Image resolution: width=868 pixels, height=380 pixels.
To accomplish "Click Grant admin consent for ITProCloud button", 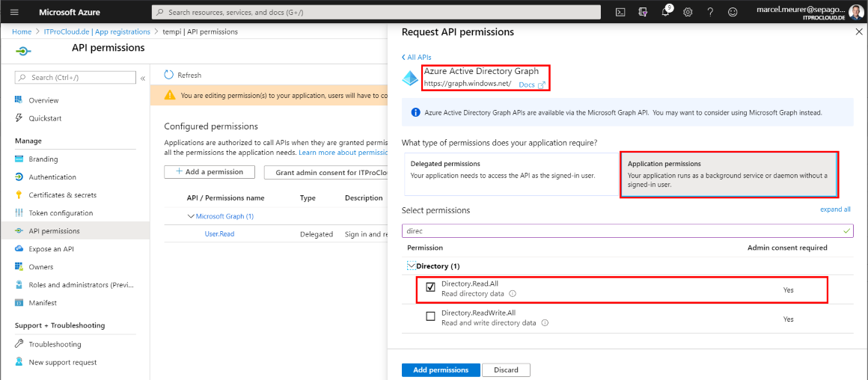I will coord(325,172).
